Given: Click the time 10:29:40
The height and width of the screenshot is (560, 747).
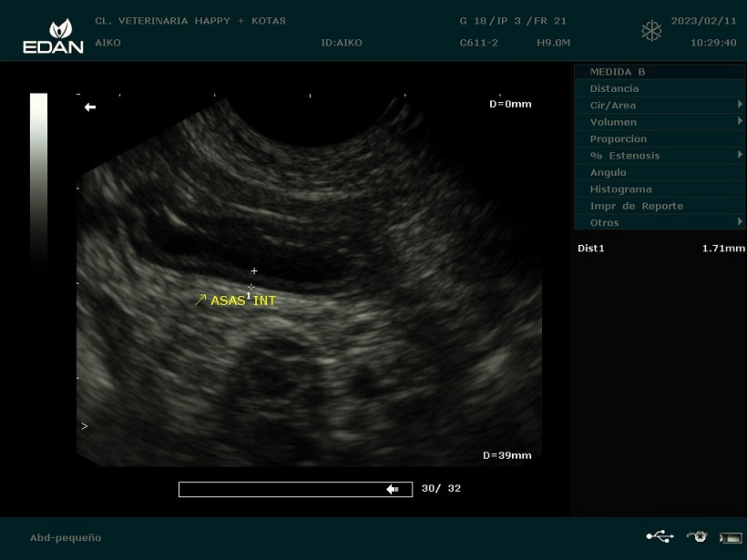Looking at the screenshot, I should pyautogui.click(x=713, y=43).
